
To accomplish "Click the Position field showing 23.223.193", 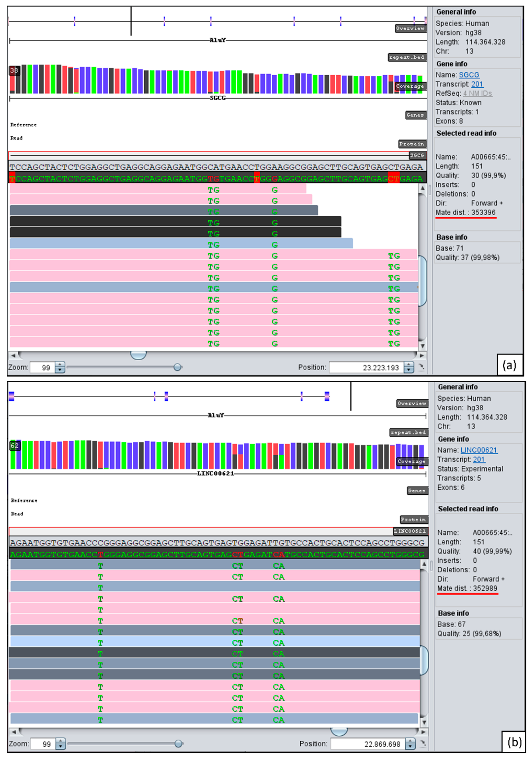I will coord(366,368).
